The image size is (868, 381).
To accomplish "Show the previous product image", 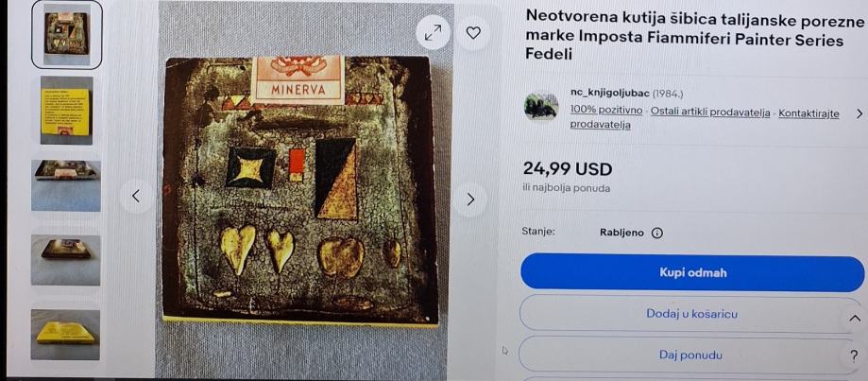I will tap(136, 196).
